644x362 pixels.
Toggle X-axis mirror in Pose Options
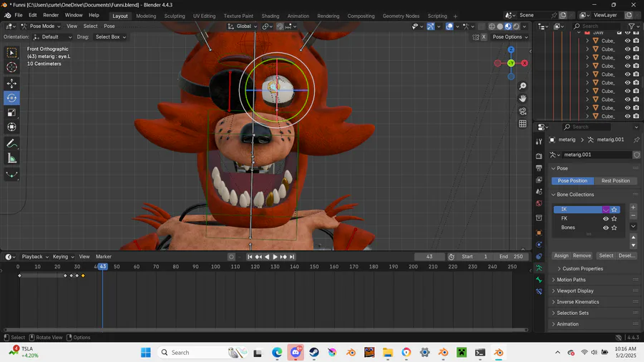[484, 37]
